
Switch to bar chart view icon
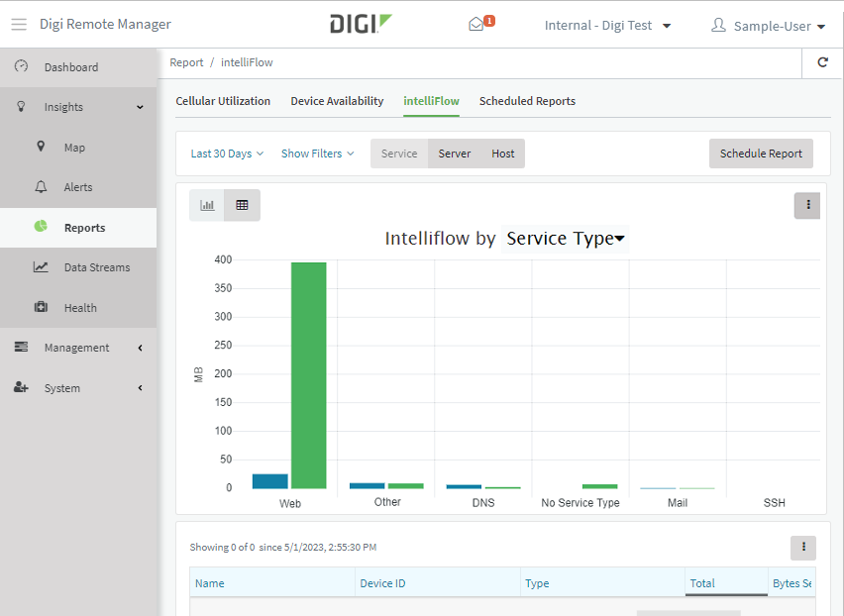click(x=207, y=205)
